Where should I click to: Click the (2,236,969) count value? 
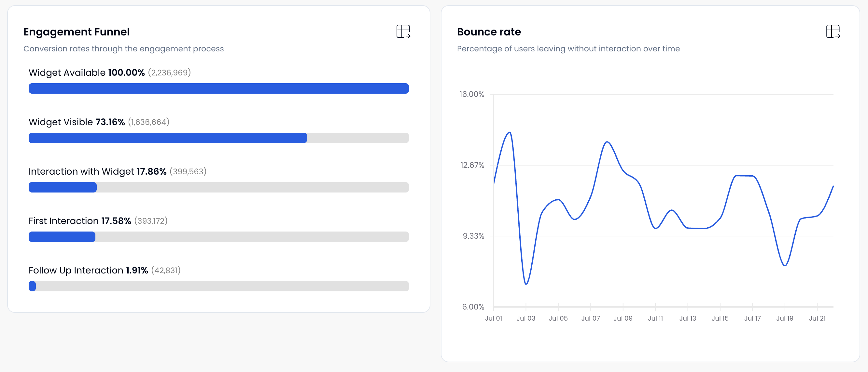(170, 73)
